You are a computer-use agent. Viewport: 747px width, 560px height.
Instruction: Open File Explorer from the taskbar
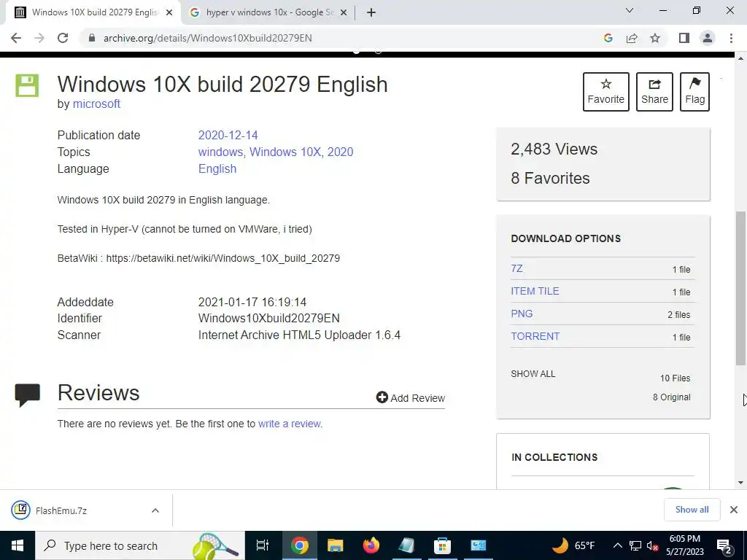335,545
